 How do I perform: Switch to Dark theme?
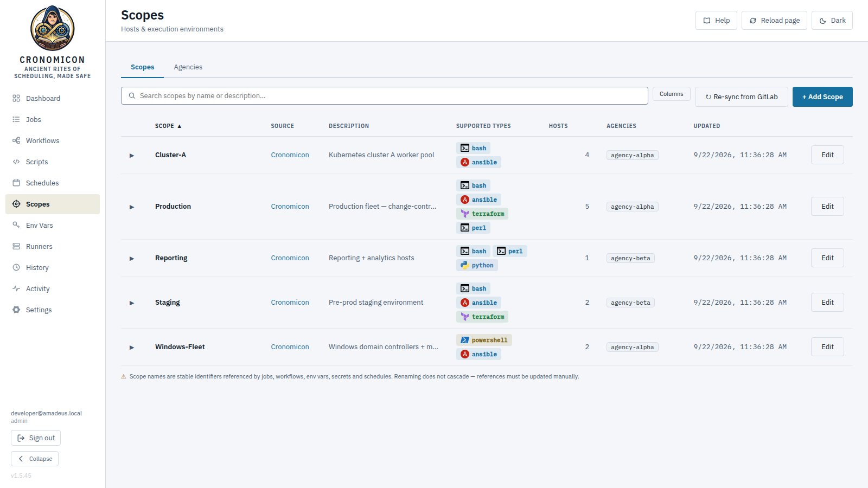click(832, 20)
